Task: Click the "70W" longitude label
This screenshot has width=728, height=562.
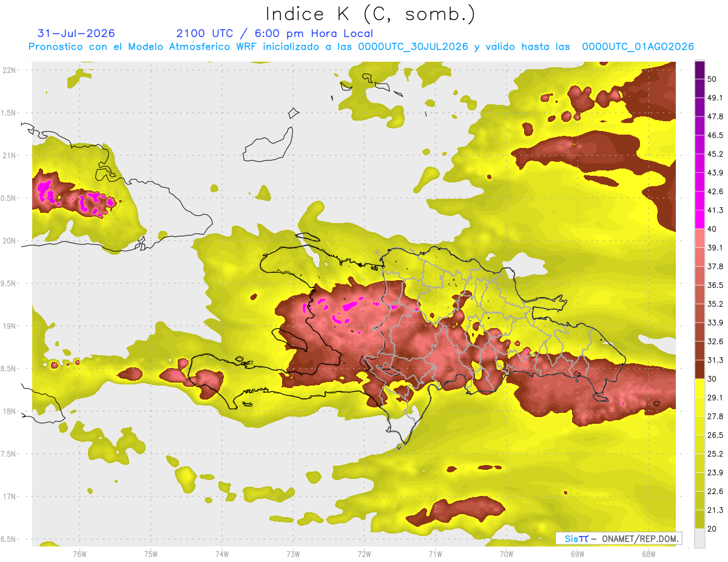Action: [506, 554]
